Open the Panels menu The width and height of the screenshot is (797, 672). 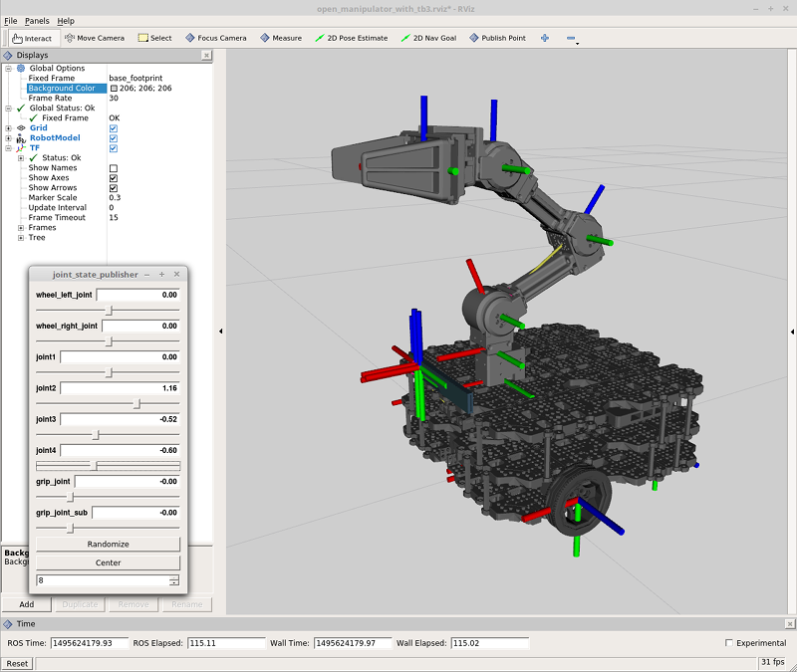[37, 21]
